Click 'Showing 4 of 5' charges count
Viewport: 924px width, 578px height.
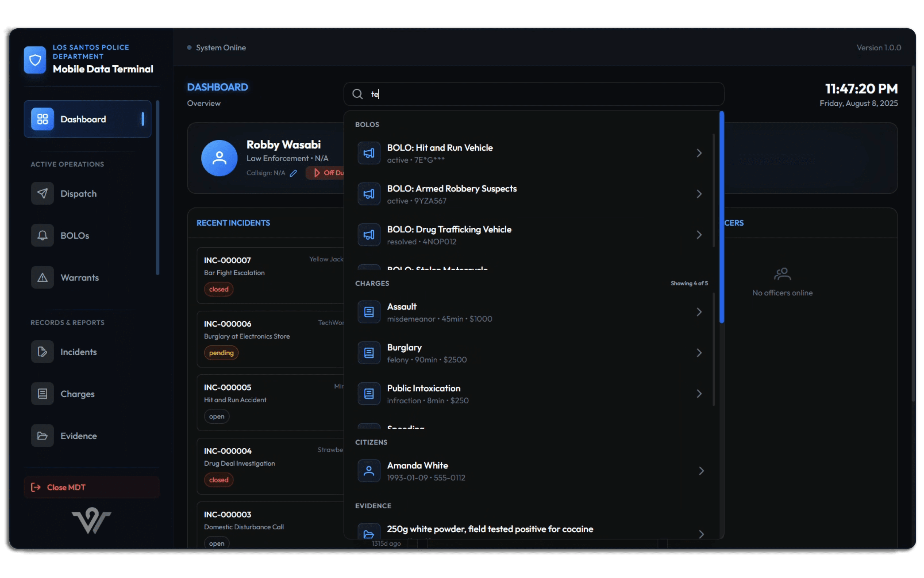(x=689, y=283)
